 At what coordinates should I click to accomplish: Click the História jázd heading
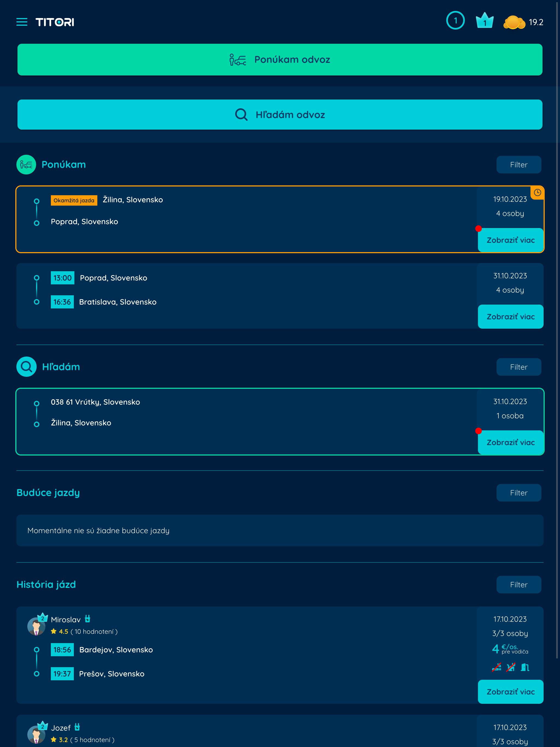[x=46, y=585]
